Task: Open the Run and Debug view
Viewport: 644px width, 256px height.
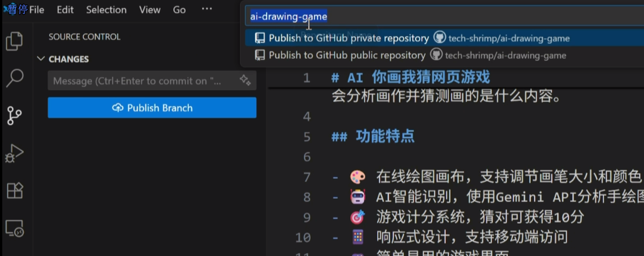Action: (x=14, y=153)
